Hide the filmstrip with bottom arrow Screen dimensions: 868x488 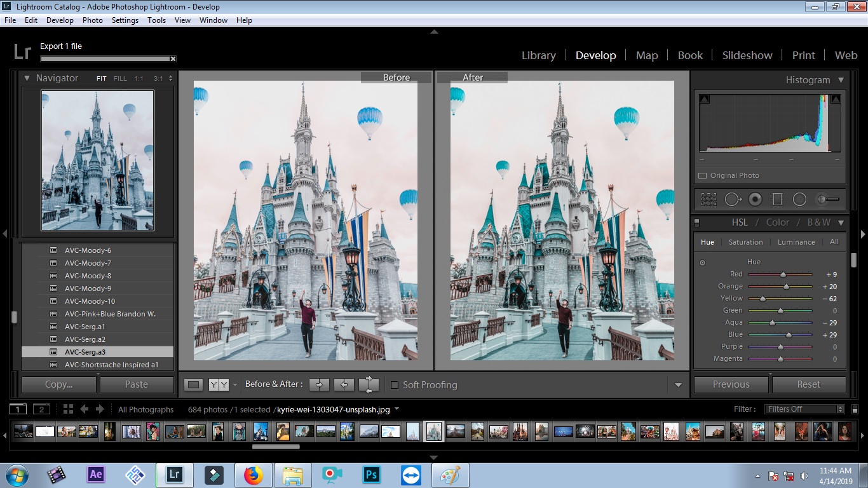coord(434,457)
